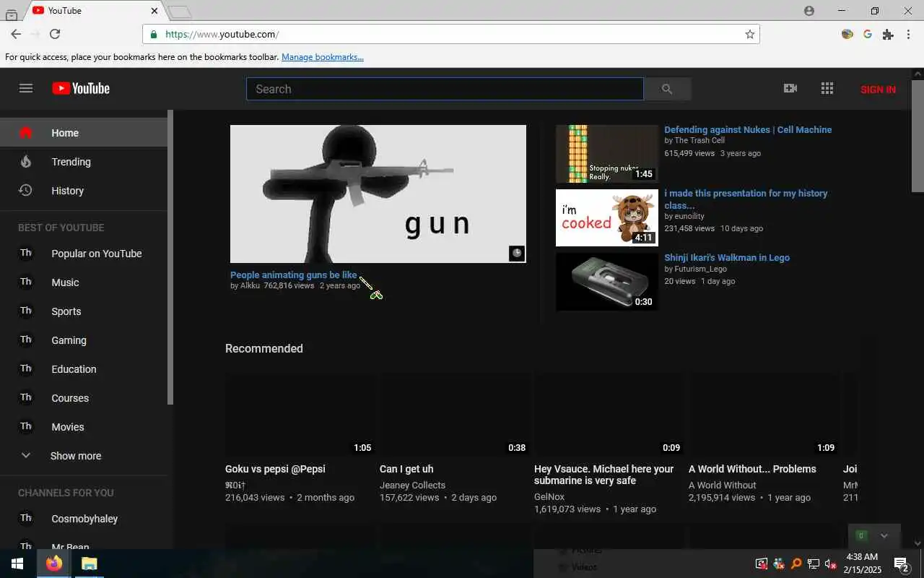This screenshot has height=578, width=924.
Task: Open the Stopping nukes video thumbnail
Action: click(607, 154)
